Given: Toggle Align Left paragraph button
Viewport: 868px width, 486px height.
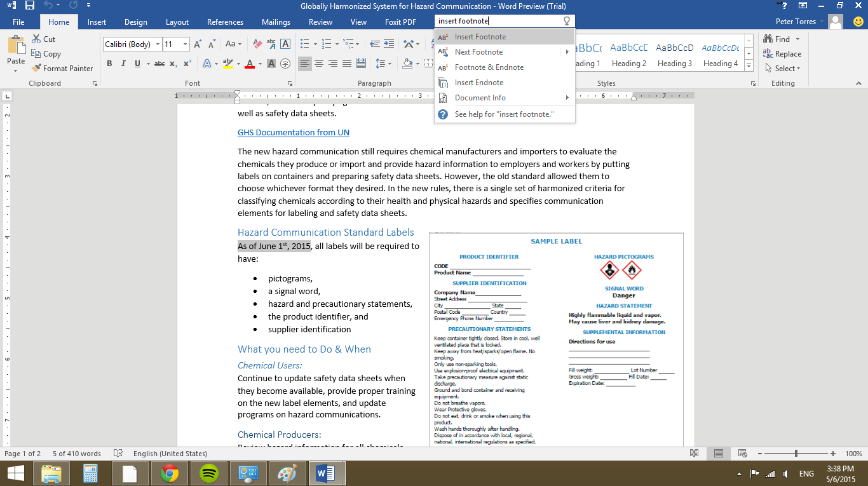Looking at the screenshot, I should [x=305, y=64].
